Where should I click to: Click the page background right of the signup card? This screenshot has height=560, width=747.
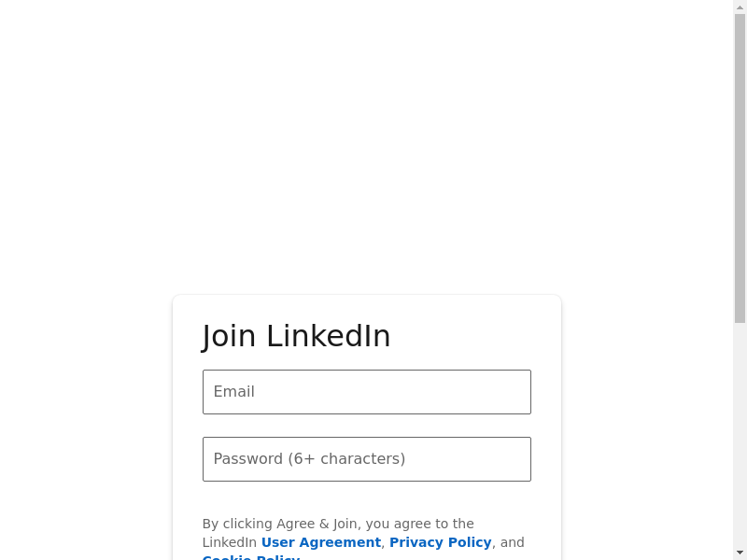click(x=644, y=420)
